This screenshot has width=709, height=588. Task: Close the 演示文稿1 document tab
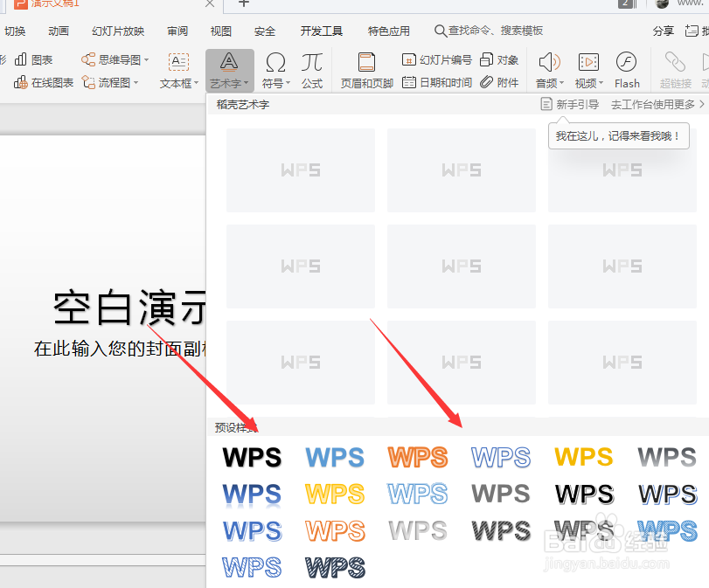[209, 3]
